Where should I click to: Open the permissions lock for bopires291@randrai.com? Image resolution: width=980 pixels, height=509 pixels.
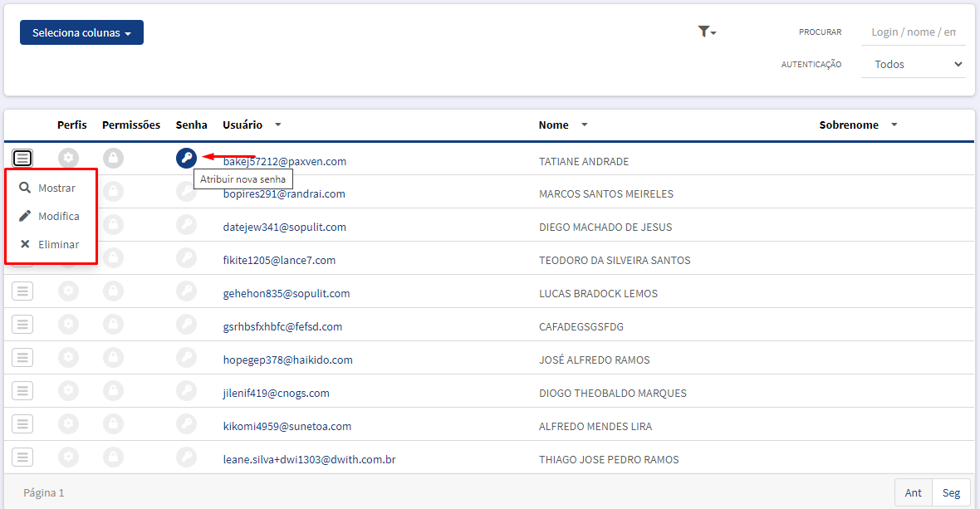point(113,191)
